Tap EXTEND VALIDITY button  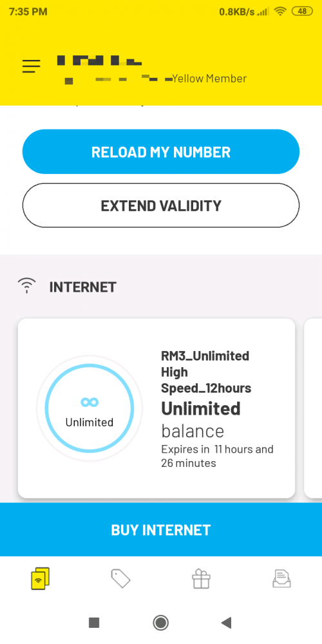click(x=160, y=205)
